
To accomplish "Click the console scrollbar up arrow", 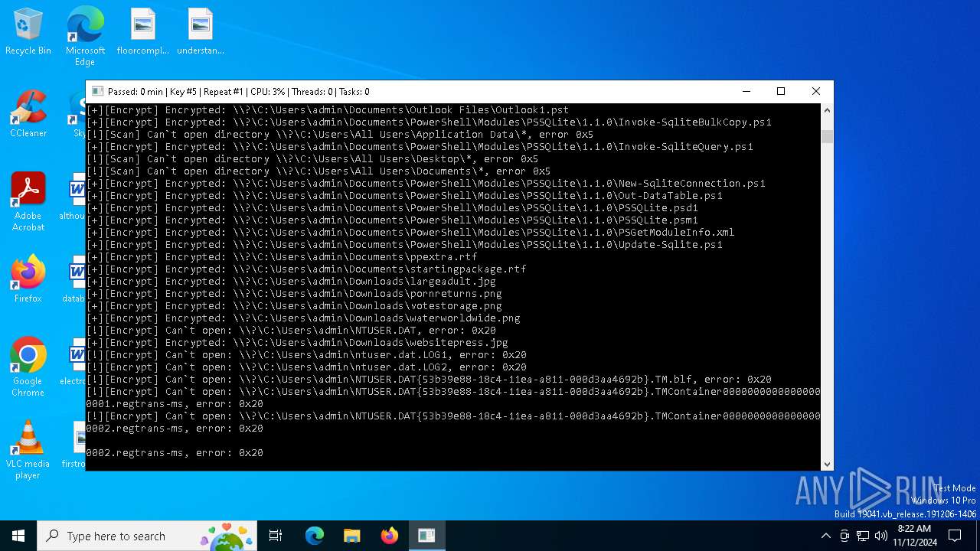I will click(827, 110).
